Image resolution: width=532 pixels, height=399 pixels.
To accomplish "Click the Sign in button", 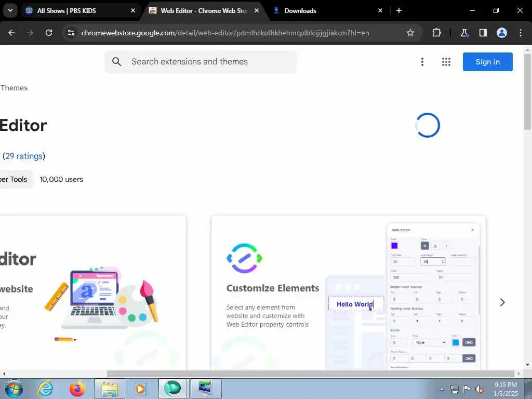I will click(487, 62).
